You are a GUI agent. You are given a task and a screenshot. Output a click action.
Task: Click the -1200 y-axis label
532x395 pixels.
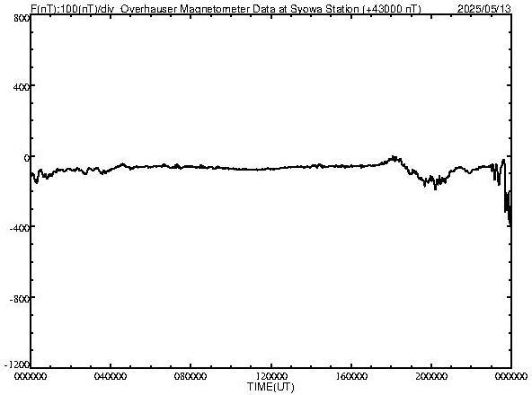pos(17,364)
